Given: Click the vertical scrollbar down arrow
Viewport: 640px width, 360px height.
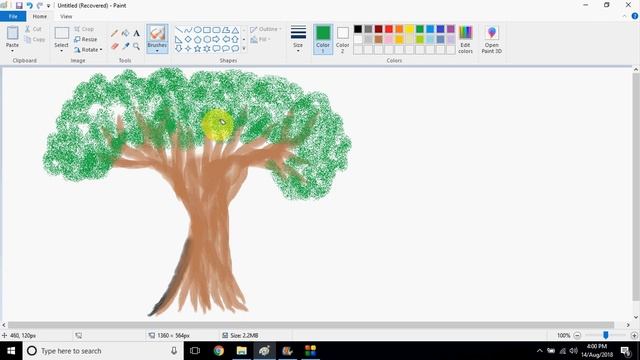Looking at the screenshot, I should coord(636,317).
